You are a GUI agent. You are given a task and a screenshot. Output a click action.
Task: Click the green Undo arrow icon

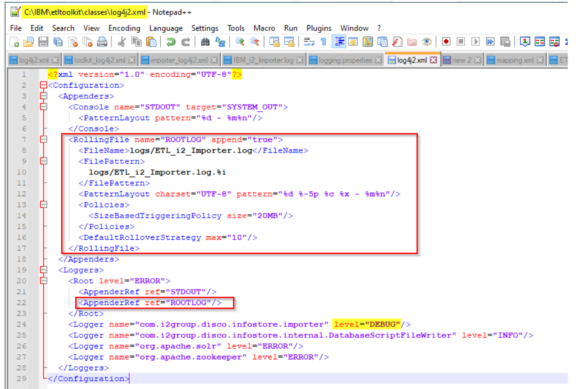tap(171, 42)
